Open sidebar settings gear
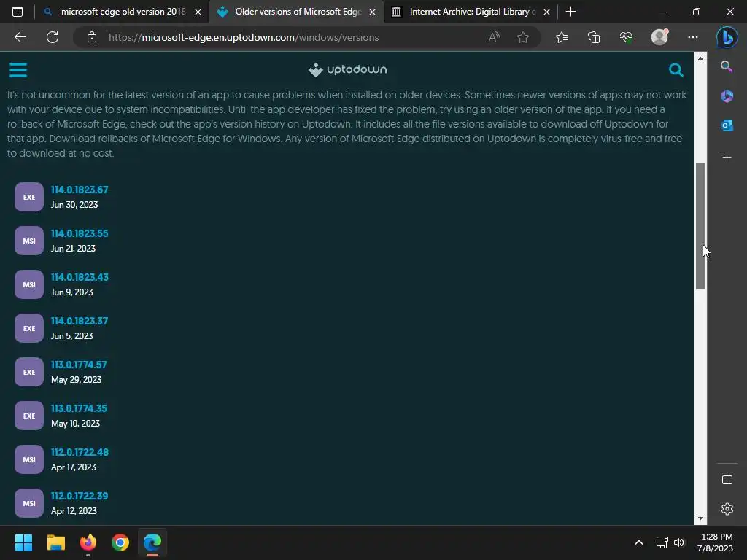 tap(727, 509)
